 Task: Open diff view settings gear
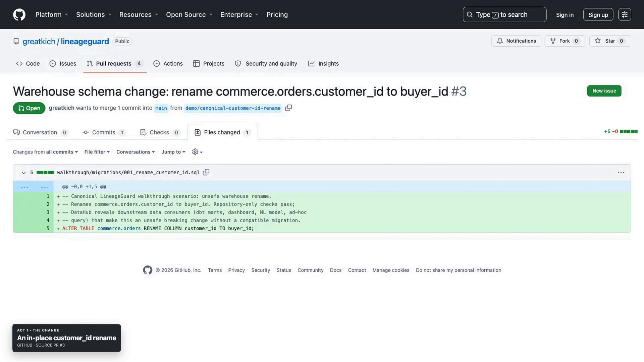point(197,152)
